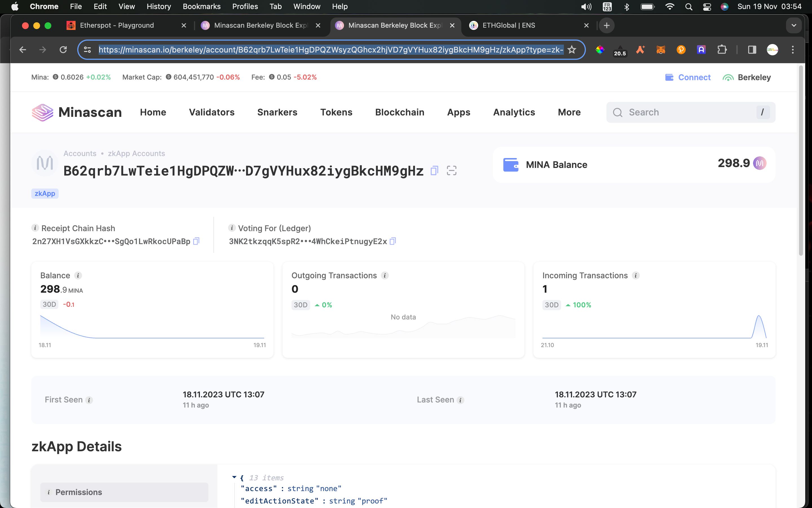Collapse the 13 items JSON tree

point(234,477)
